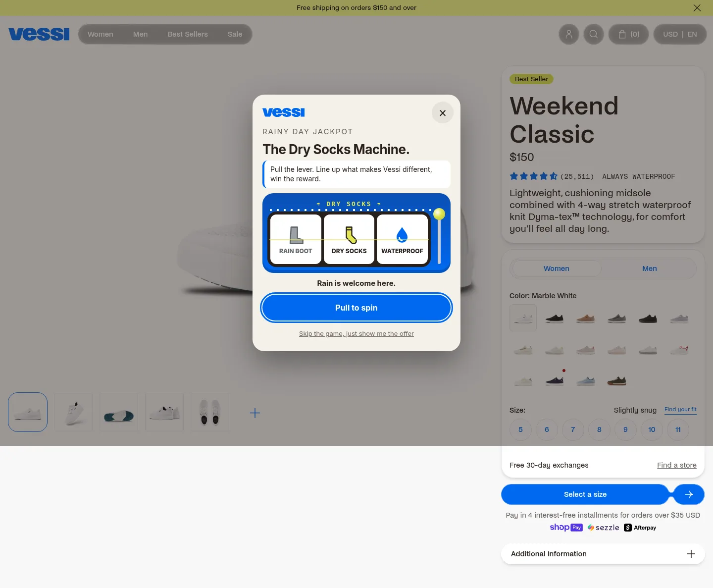Open the search icon in header
The width and height of the screenshot is (713, 588).
594,34
